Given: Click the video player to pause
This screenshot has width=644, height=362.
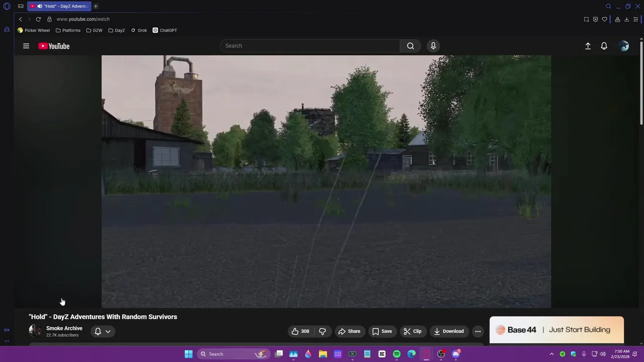Looking at the screenshot, I should [326, 181].
